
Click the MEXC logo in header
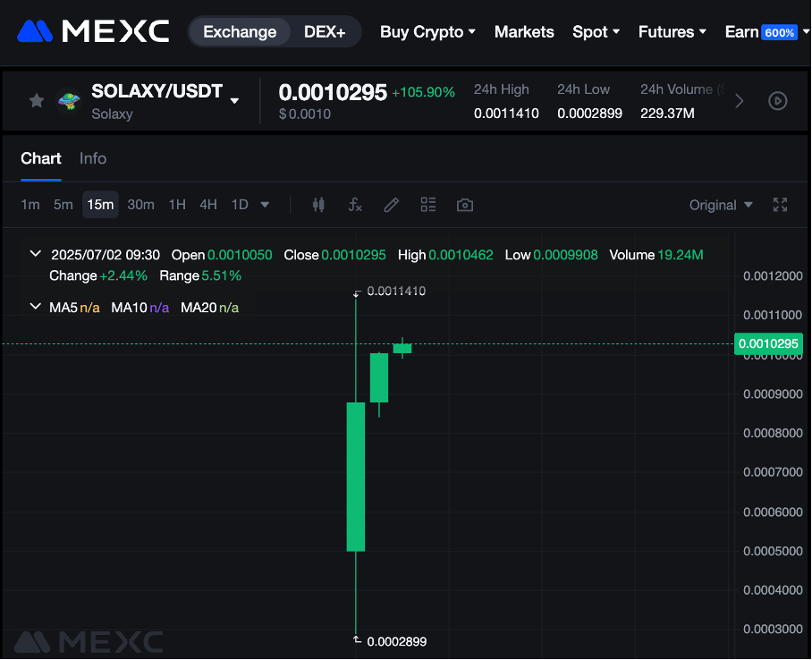(x=93, y=31)
